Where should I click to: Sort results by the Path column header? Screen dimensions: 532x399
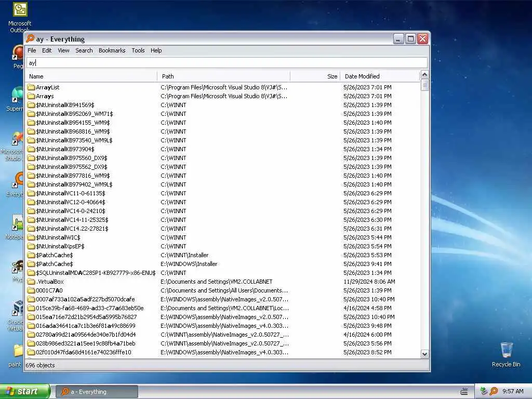point(224,76)
